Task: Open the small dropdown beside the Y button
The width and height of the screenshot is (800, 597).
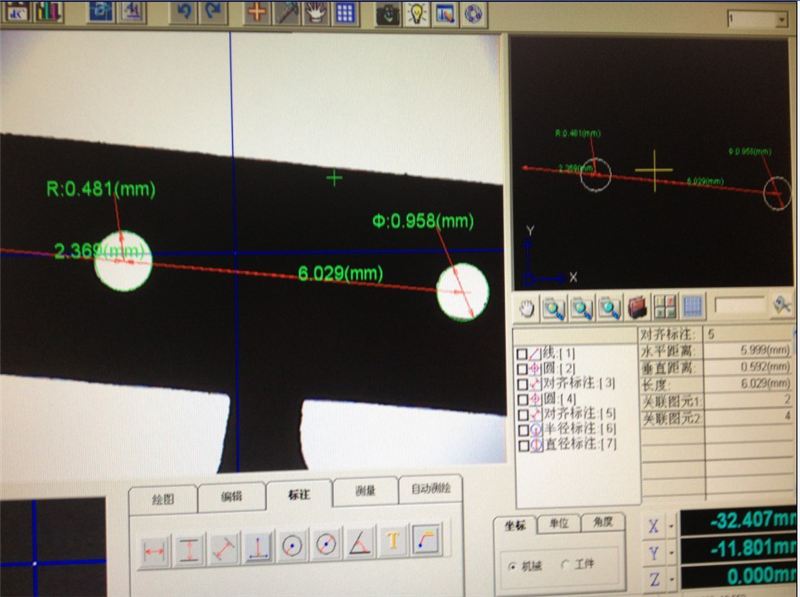Action: tap(672, 553)
